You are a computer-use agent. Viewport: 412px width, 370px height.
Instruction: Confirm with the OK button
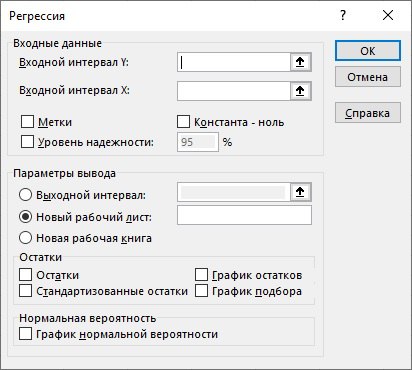click(x=368, y=51)
